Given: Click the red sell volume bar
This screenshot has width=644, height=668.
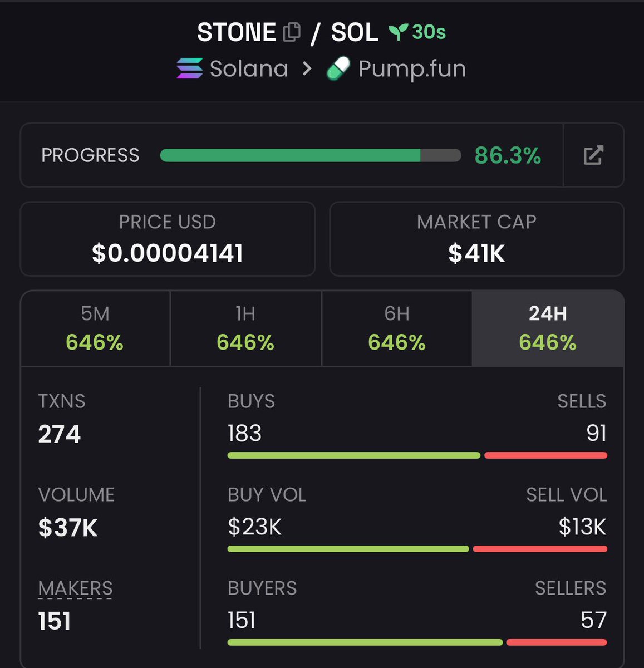Looking at the screenshot, I should 539,549.
